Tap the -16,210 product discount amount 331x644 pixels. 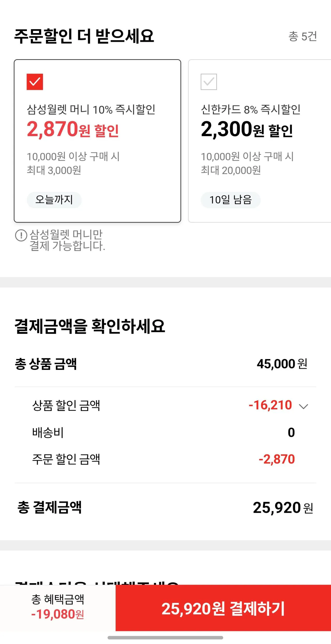(x=270, y=405)
